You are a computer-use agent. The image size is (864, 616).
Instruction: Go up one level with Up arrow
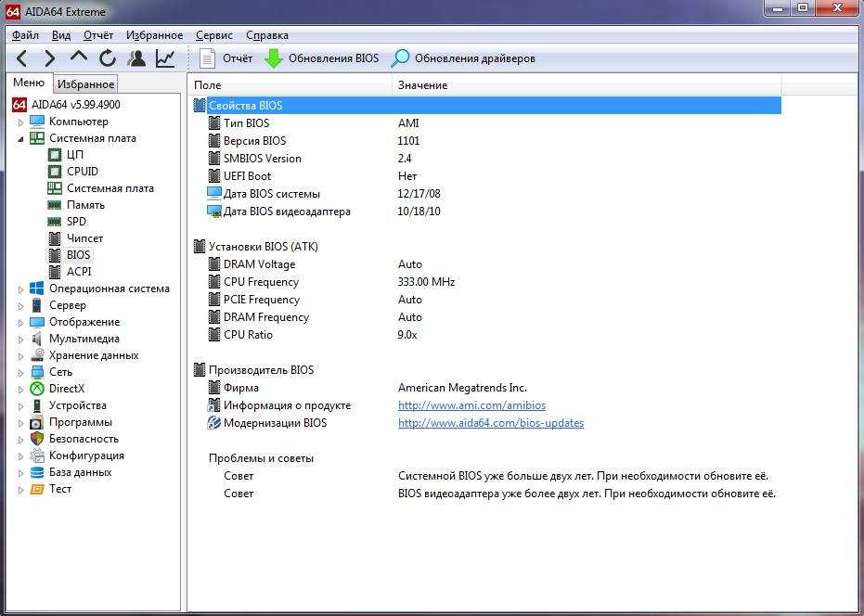tap(79, 58)
